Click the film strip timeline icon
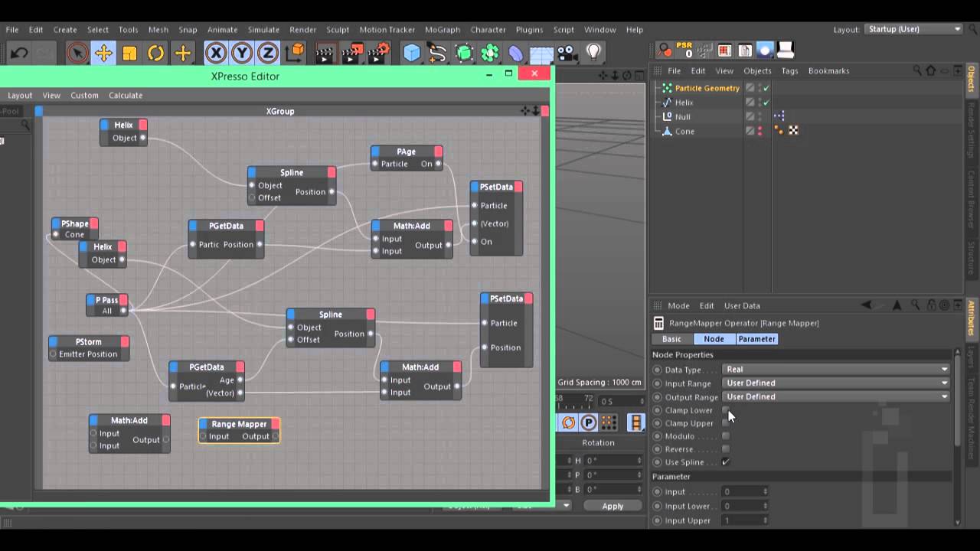Image resolution: width=980 pixels, height=551 pixels. coord(635,422)
